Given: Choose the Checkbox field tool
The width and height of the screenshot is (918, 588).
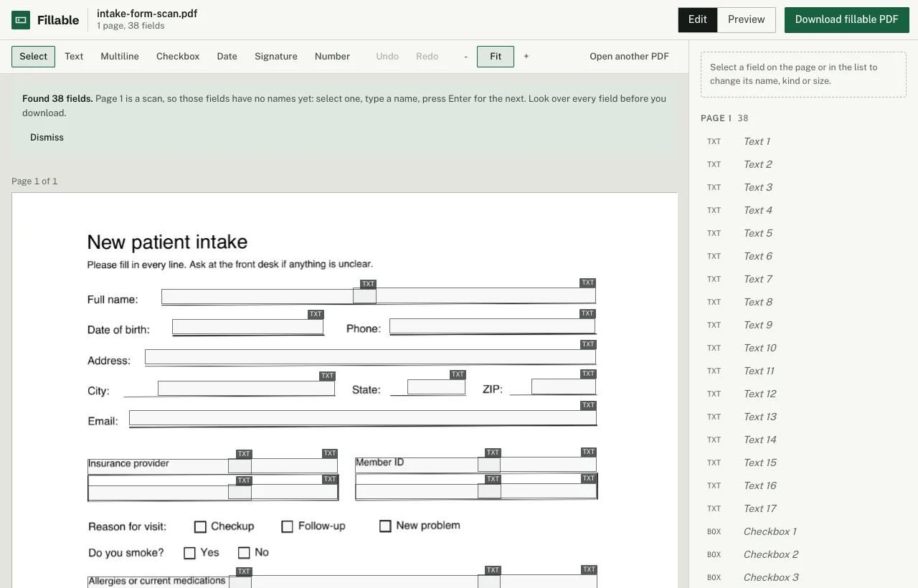Looking at the screenshot, I should [x=178, y=57].
